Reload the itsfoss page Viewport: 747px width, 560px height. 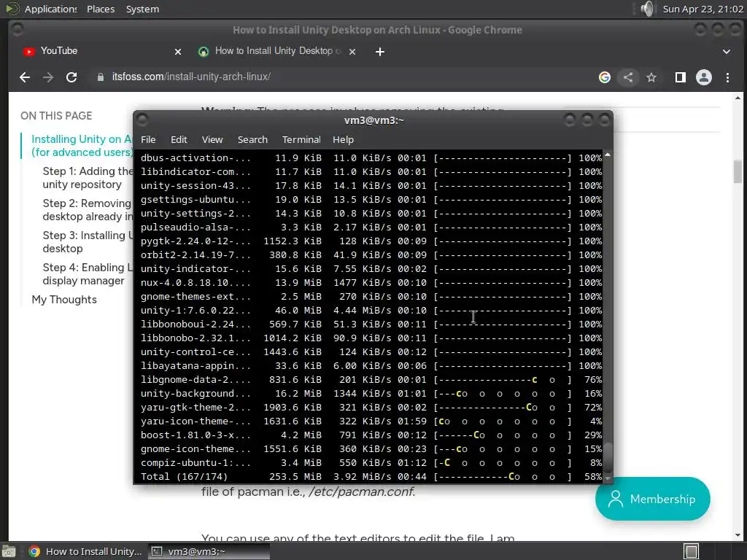click(x=71, y=77)
